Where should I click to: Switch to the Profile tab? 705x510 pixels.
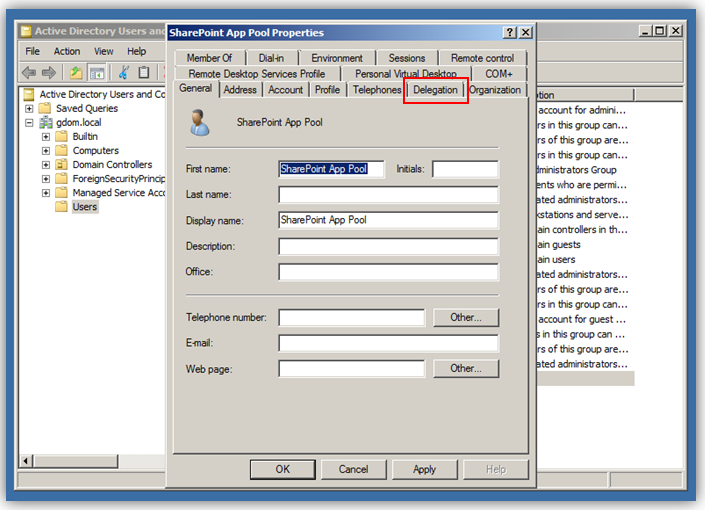point(327,90)
